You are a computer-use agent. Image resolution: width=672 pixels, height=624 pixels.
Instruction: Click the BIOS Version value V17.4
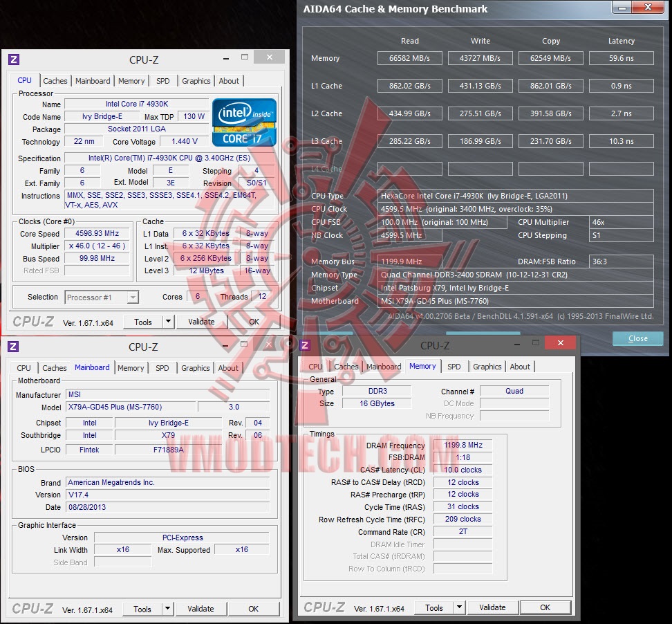167,495
